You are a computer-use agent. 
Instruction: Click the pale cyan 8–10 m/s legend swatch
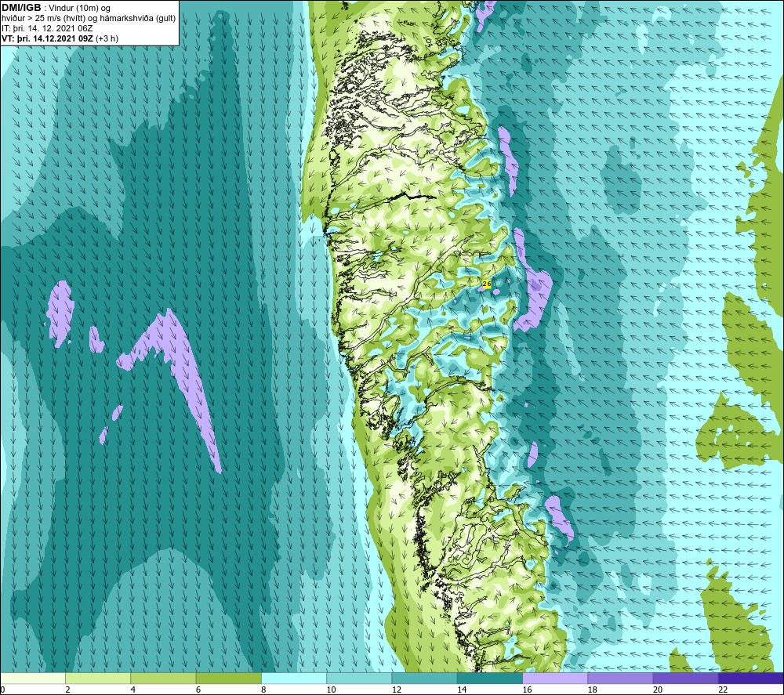[x=294, y=679]
